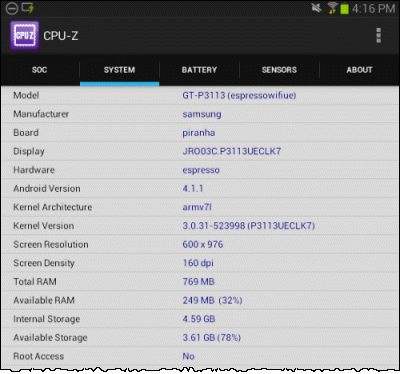Tap the 3.0.31-523998 kernel value

click(249, 226)
